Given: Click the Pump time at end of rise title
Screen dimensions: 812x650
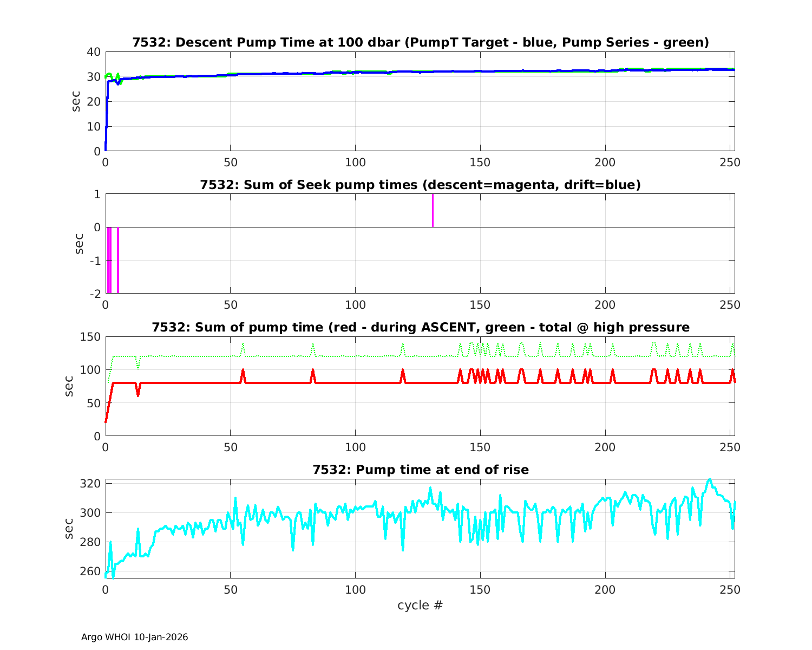Looking at the screenshot, I should [x=420, y=470].
